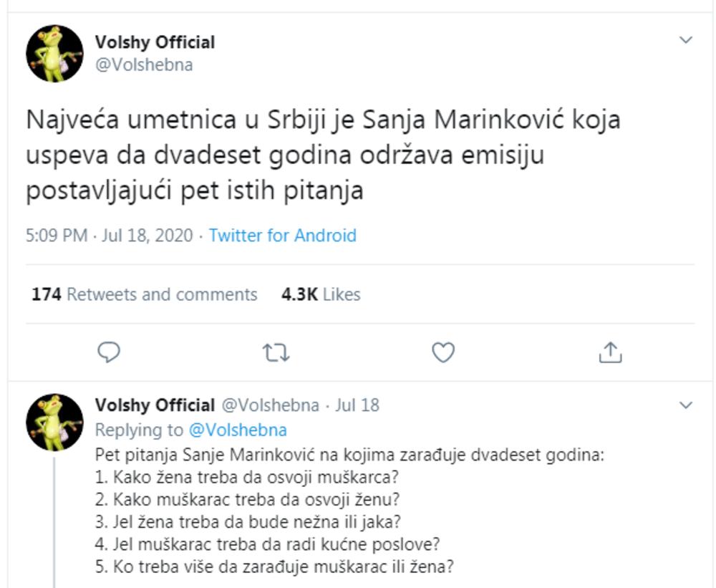Like the tweet with heart icon
The height and width of the screenshot is (588, 716).
click(x=443, y=352)
